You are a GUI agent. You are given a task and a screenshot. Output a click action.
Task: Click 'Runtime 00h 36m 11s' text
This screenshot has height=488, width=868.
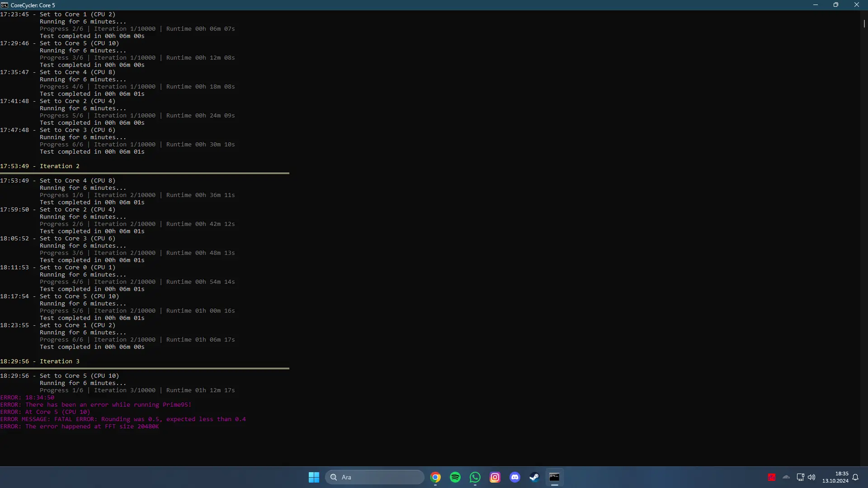point(201,195)
